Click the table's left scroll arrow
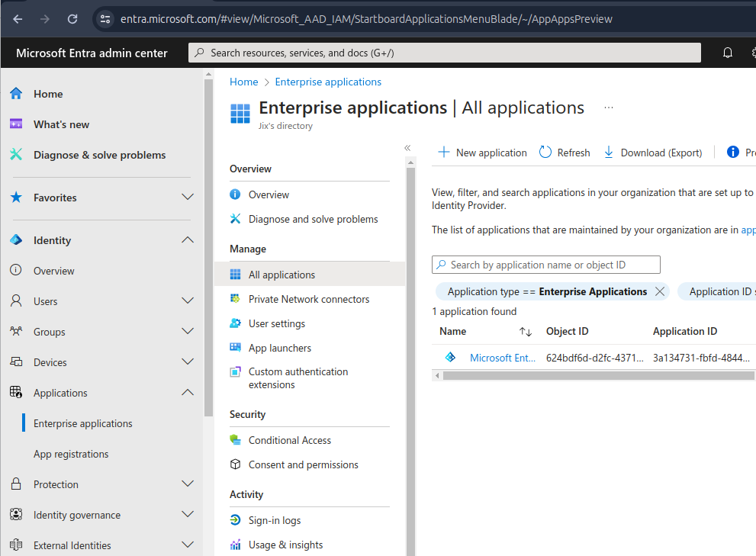The image size is (756, 556). [437, 376]
